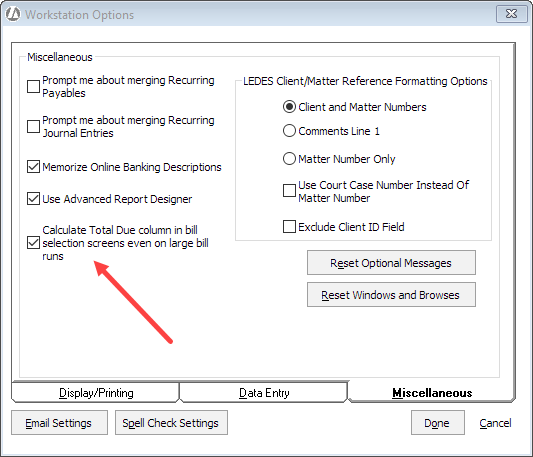Screen dimensions: 533x457
Task: Open the Data Entry tab
Action: pos(264,393)
